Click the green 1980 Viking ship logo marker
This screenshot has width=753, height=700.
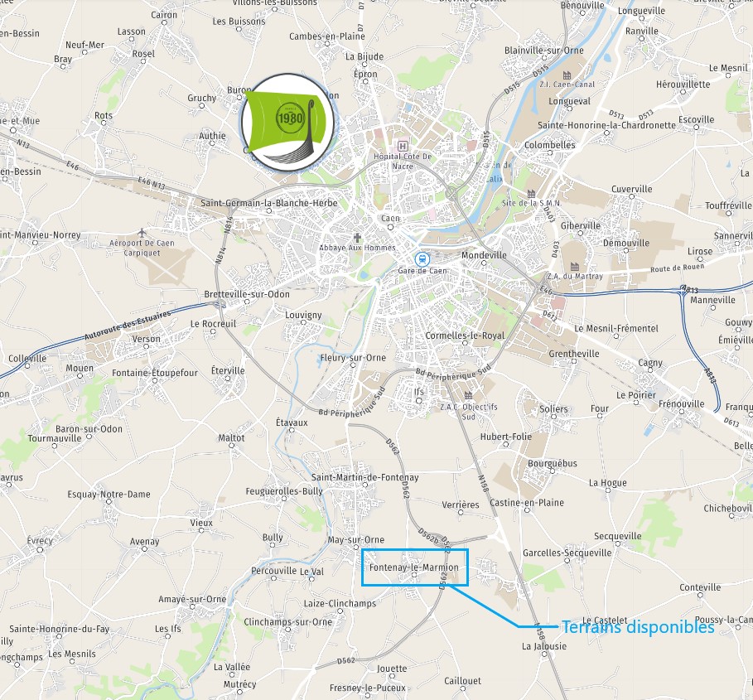[287, 123]
